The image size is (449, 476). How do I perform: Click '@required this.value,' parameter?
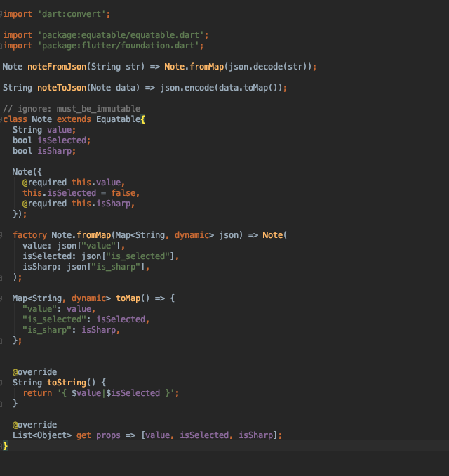[x=74, y=183]
